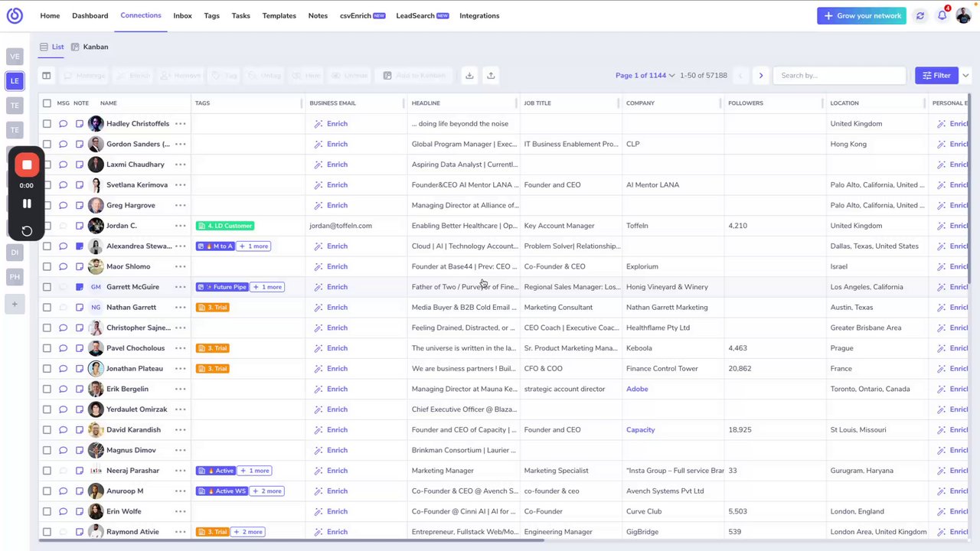Click the Grow your network button
This screenshot has width=980, height=551.
tap(861, 15)
